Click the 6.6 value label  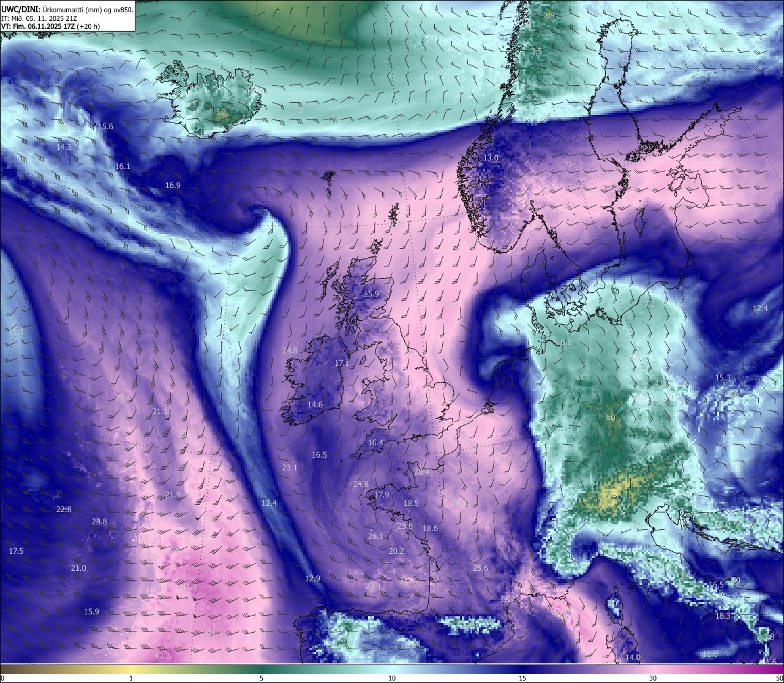[x=566, y=342]
